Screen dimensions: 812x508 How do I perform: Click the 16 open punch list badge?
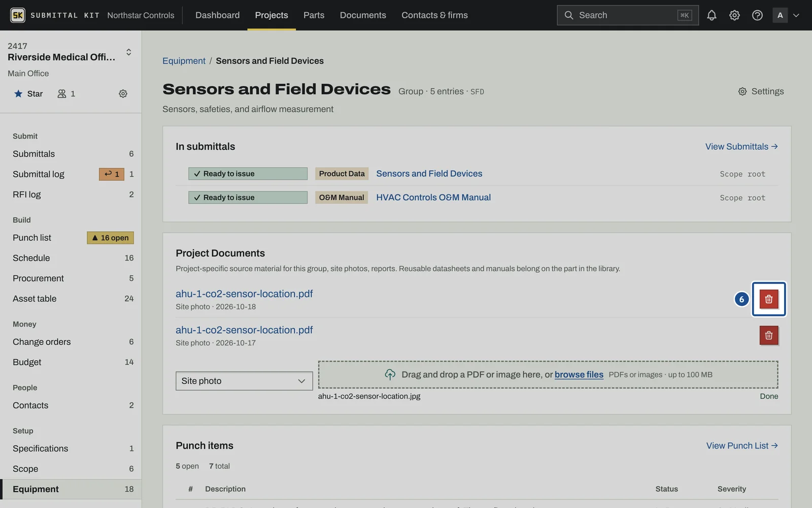tap(110, 238)
